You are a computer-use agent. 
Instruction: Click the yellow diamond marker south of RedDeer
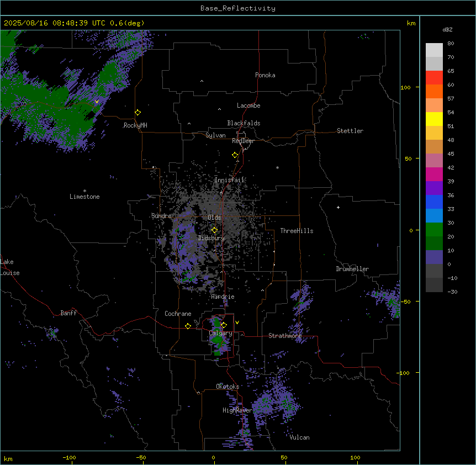pyautogui.click(x=235, y=155)
